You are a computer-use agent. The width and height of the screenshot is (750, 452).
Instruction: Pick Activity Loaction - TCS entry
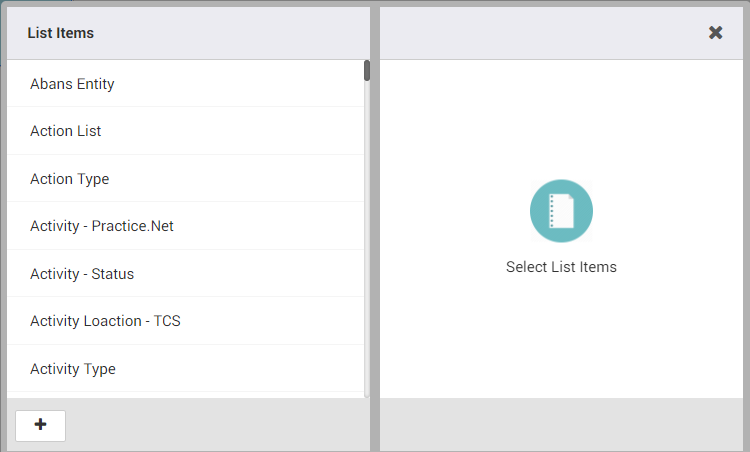coord(105,321)
